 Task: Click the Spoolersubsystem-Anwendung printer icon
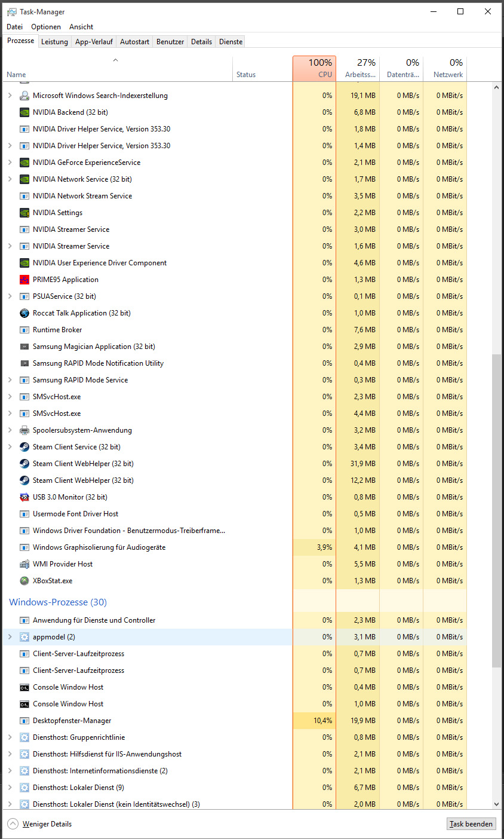(x=24, y=430)
